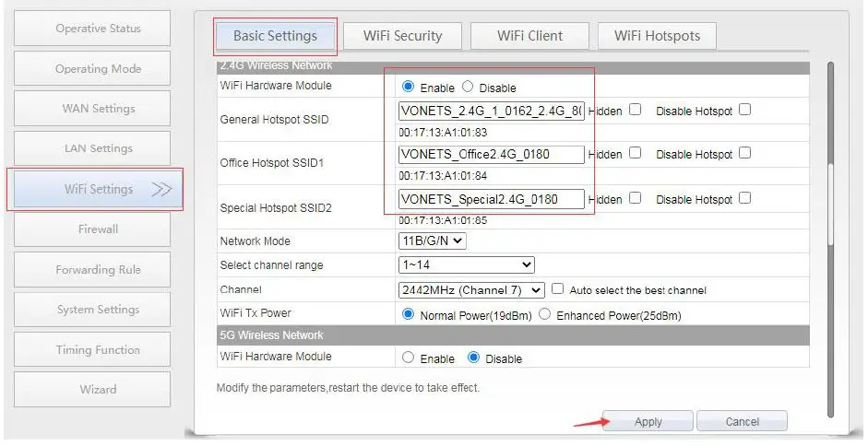
Task: Check Disable Hotspot for Special Hotspot SSID2
Action: click(745, 197)
